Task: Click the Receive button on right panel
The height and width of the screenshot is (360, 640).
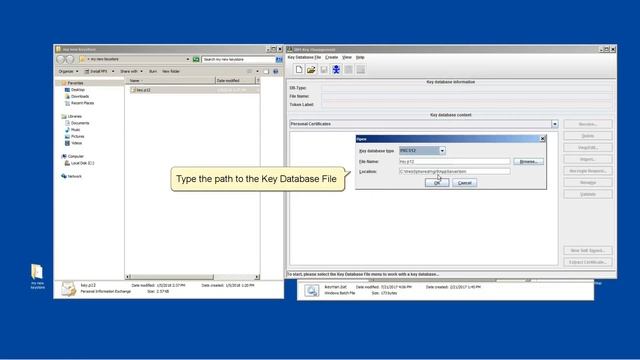Action: pos(588,124)
